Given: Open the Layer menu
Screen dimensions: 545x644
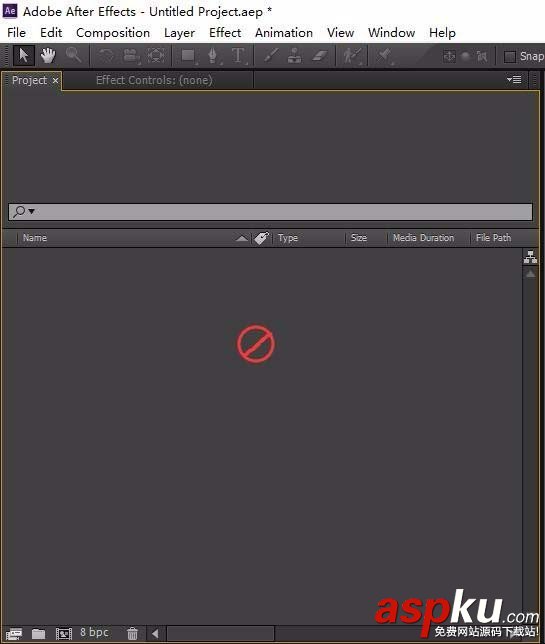Looking at the screenshot, I should (179, 33).
